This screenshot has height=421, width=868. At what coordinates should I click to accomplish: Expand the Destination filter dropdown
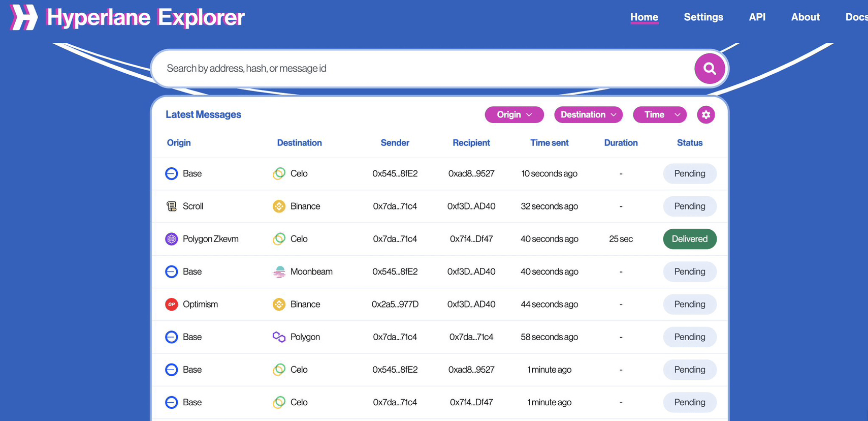point(588,115)
